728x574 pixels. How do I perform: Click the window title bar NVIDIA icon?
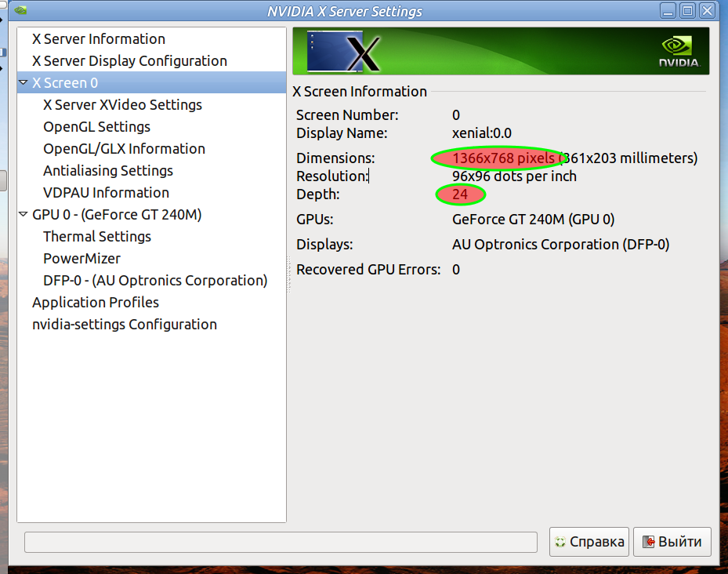click(x=20, y=10)
